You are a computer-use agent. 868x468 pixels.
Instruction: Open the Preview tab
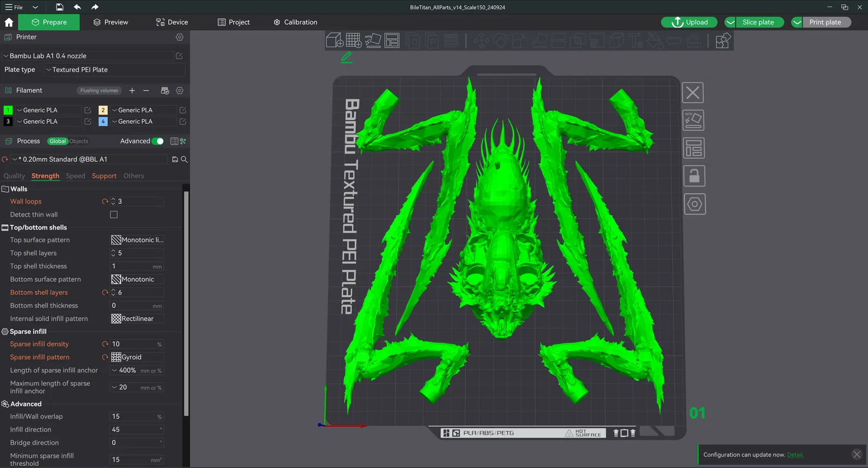pos(111,22)
